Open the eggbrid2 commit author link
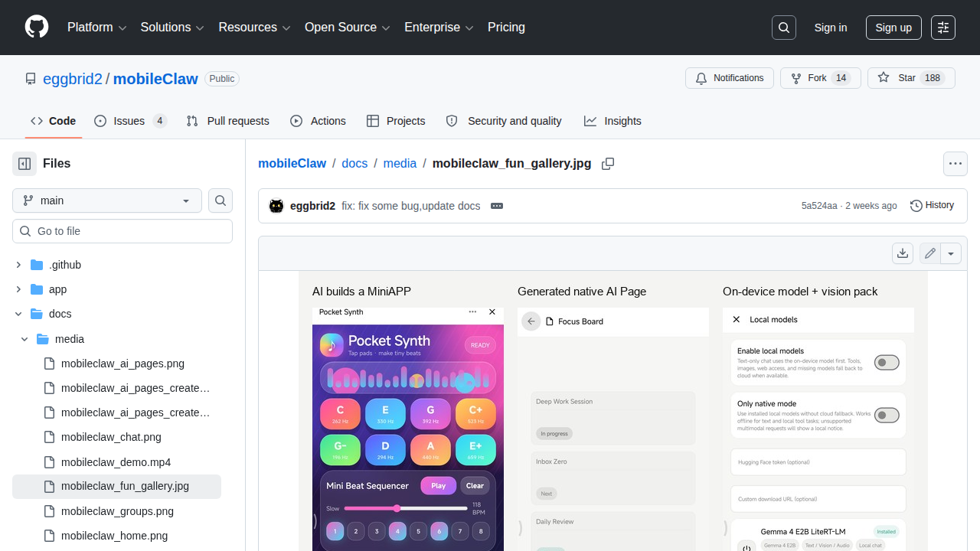The width and height of the screenshot is (980, 551). (312, 206)
